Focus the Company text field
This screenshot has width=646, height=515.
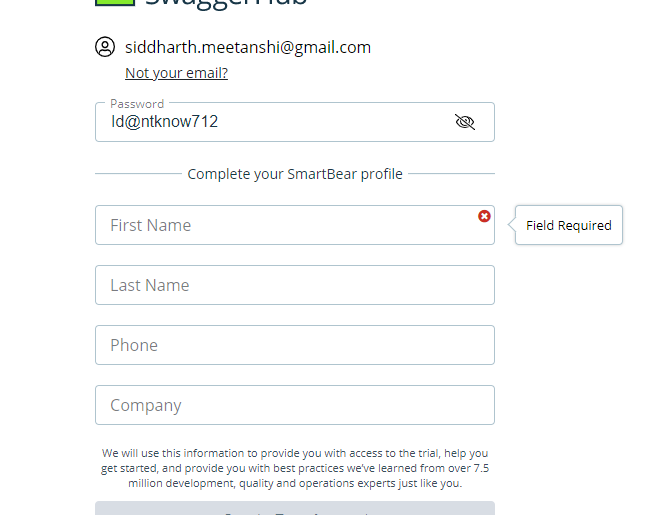point(295,405)
